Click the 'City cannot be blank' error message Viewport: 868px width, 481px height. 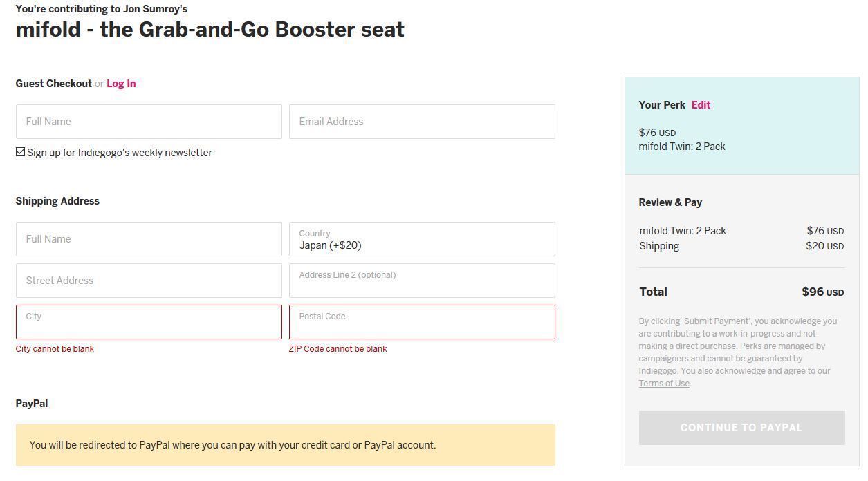point(55,349)
